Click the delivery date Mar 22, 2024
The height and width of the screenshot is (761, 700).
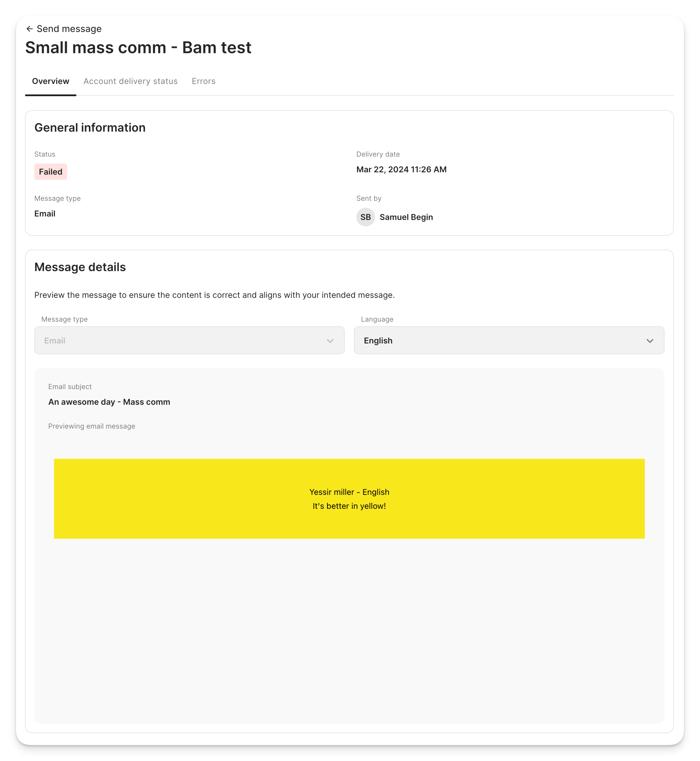point(401,169)
